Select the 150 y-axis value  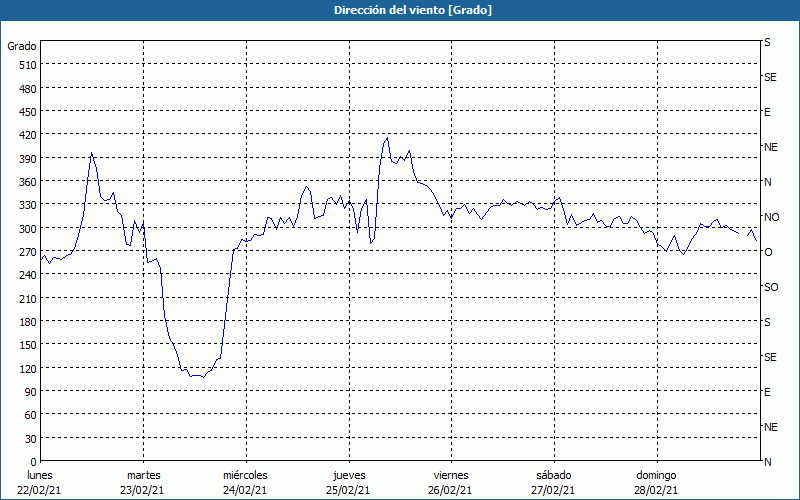click(x=29, y=345)
